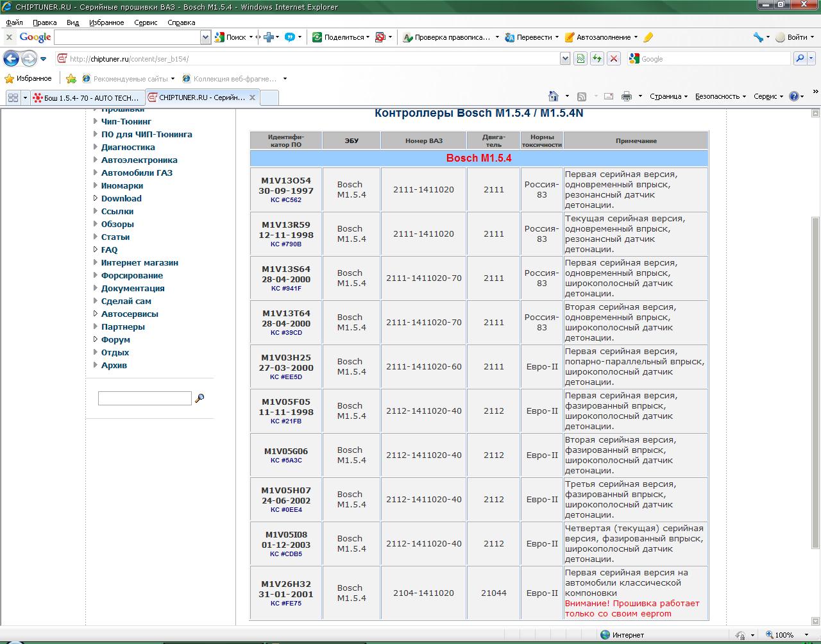Open the 100% zoom level control
Image resolution: width=821 pixels, height=644 pixels.
click(789, 635)
